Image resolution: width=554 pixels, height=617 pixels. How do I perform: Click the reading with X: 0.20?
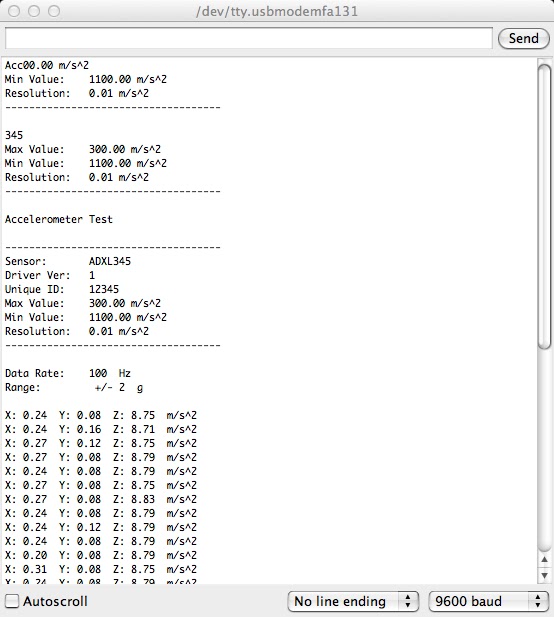(101, 555)
